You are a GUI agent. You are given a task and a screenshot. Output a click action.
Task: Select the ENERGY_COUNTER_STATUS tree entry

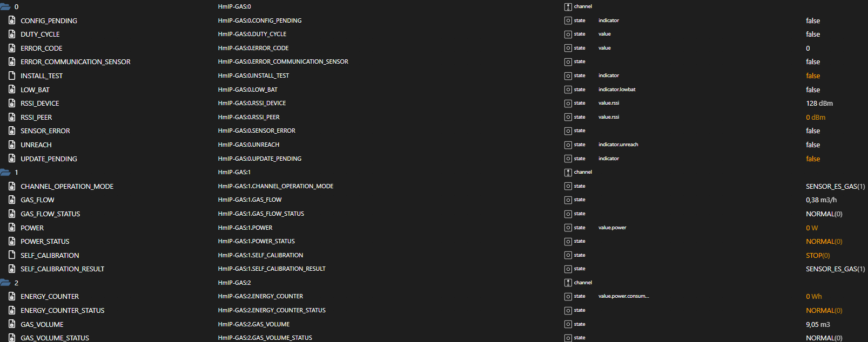click(62, 311)
